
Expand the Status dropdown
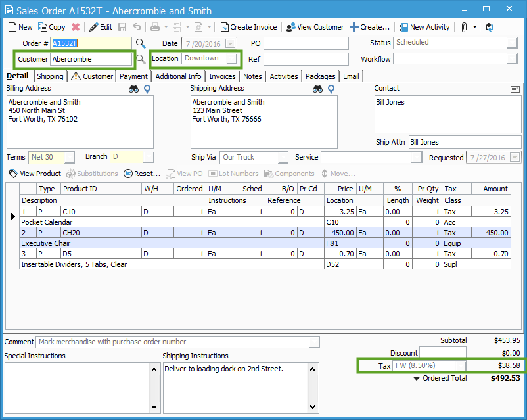click(512, 43)
